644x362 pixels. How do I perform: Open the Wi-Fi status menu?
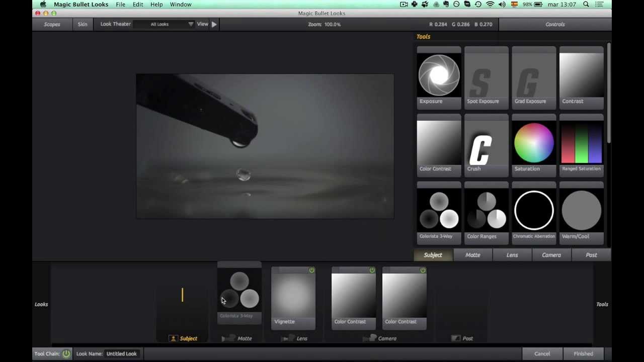click(490, 5)
